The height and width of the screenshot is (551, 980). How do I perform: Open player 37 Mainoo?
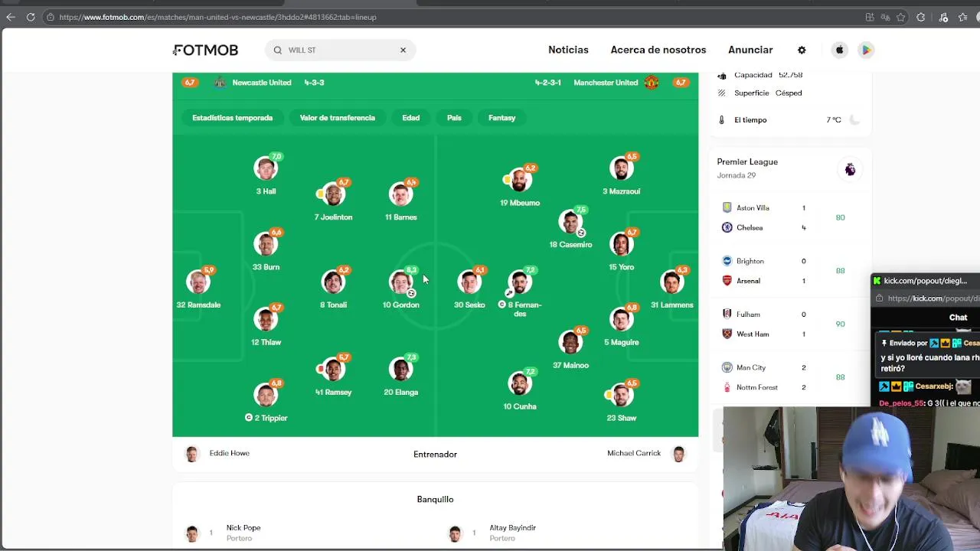tap(570, 349)
